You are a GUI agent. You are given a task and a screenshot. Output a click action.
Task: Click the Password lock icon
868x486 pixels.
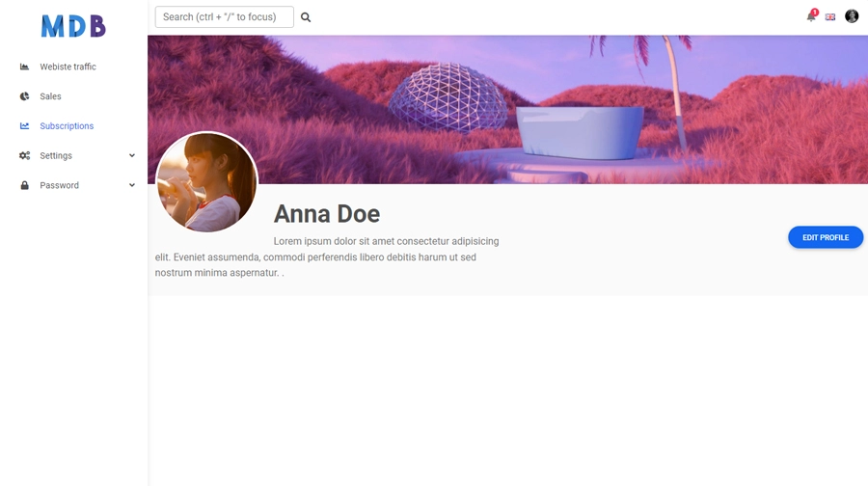25,185
